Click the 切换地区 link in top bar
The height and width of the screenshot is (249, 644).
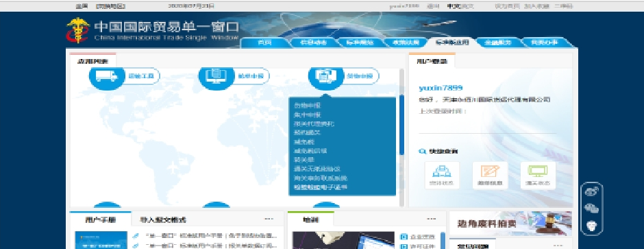[x=110, y=6]
